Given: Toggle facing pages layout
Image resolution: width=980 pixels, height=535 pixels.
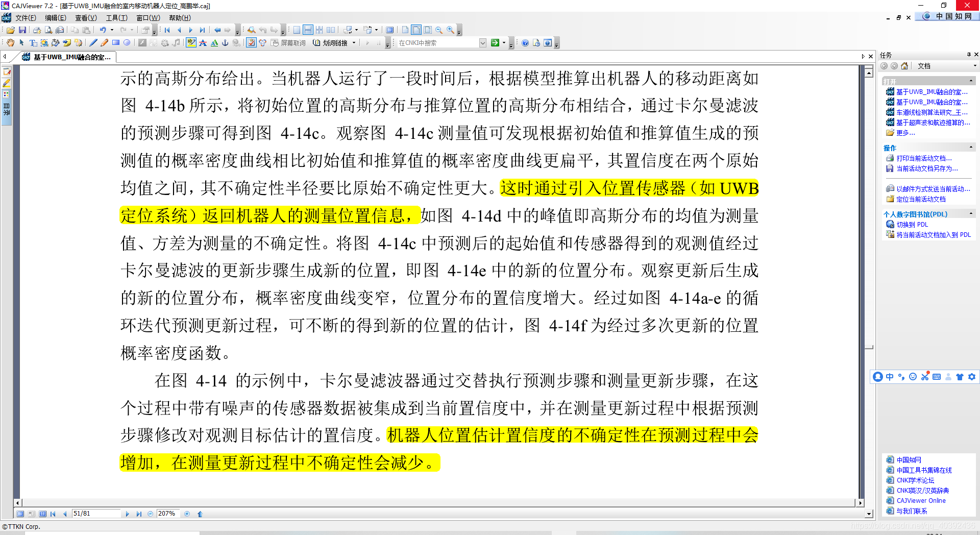Looking at the screenshot, I should [x=331, y=30].
